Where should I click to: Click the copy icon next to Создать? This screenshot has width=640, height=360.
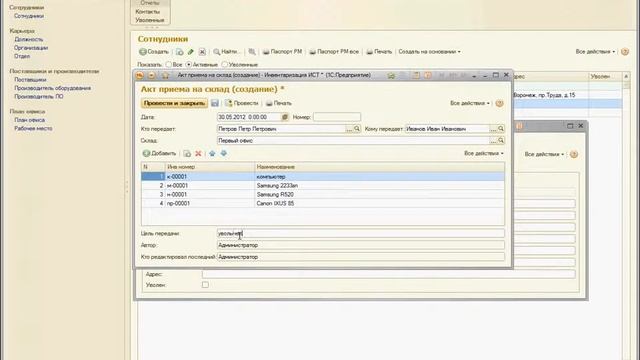tap(180, 52)
